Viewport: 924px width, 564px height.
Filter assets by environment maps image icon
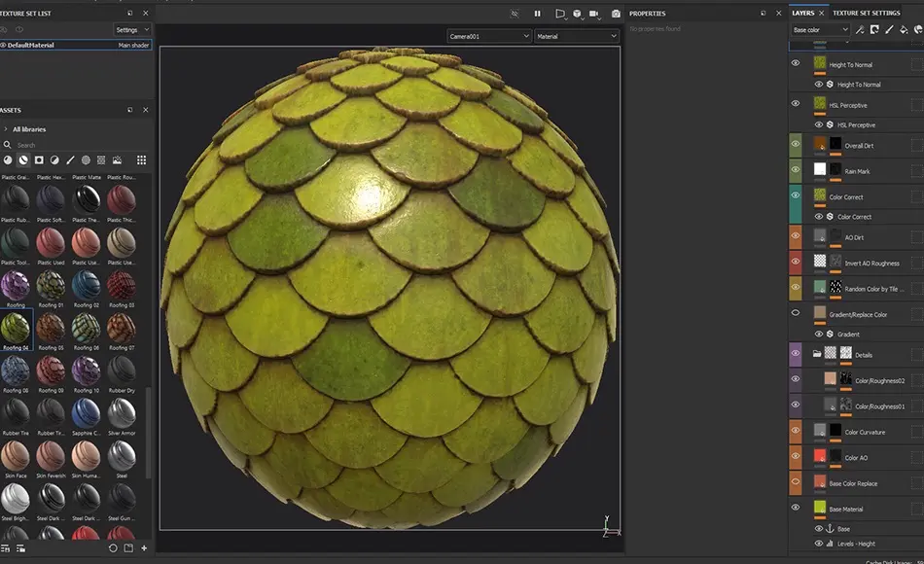tap(117, 160)
